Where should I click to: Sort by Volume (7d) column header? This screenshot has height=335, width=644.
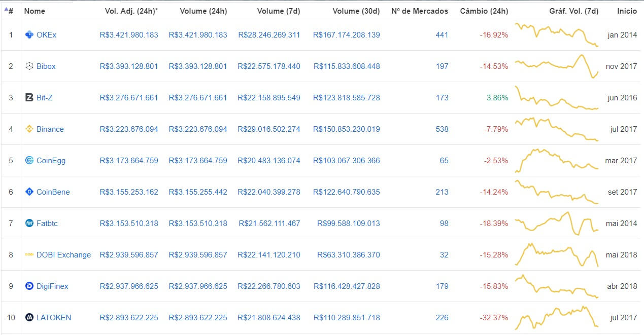[279, 11]
